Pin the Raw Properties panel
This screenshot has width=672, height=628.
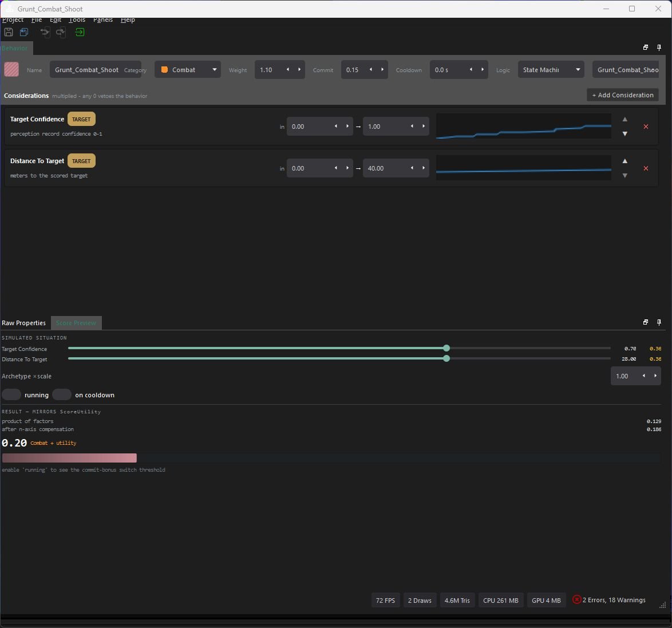[x=659, y=322]
